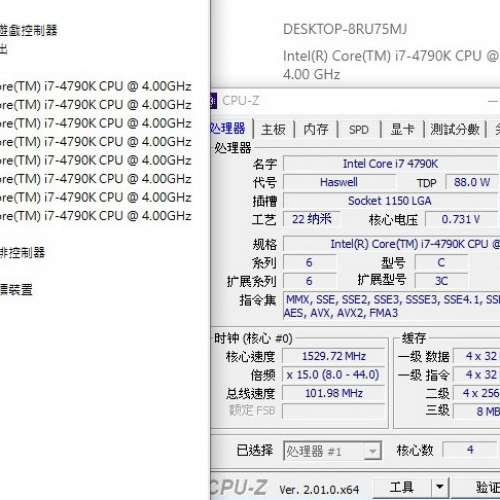Click the 工具 button
Viewport: 500px width, 500px height.
[402, 488]
